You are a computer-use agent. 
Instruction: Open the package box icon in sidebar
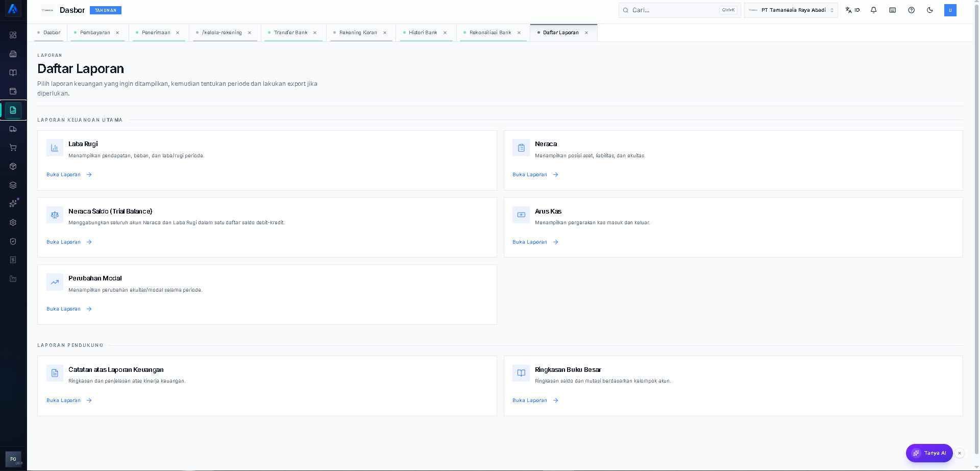click(x=13, y=167)
